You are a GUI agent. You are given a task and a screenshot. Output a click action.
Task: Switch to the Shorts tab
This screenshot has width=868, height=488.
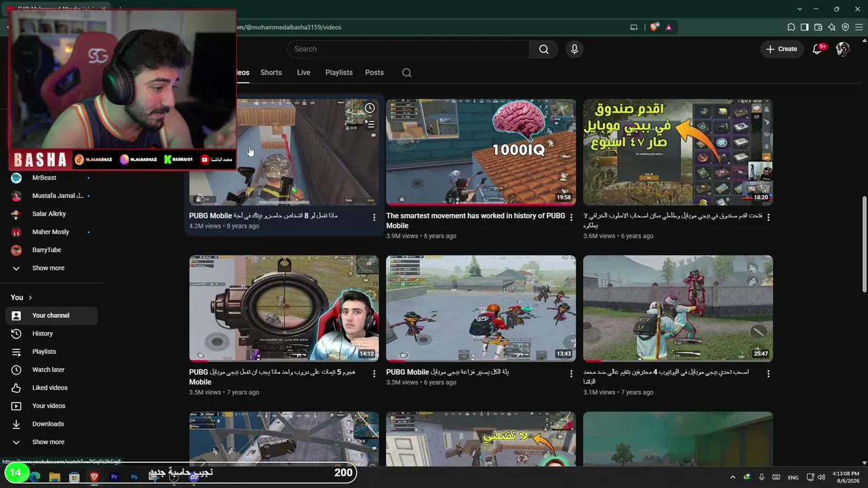(271, 73)
